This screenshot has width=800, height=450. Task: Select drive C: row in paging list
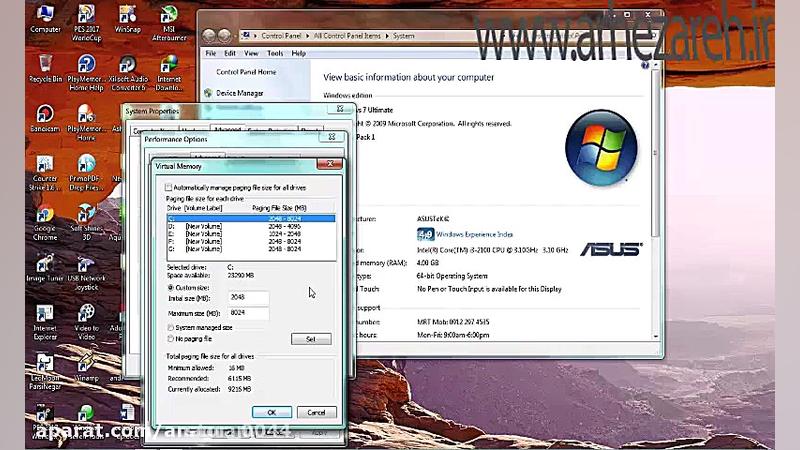click(x=251, y=218)
